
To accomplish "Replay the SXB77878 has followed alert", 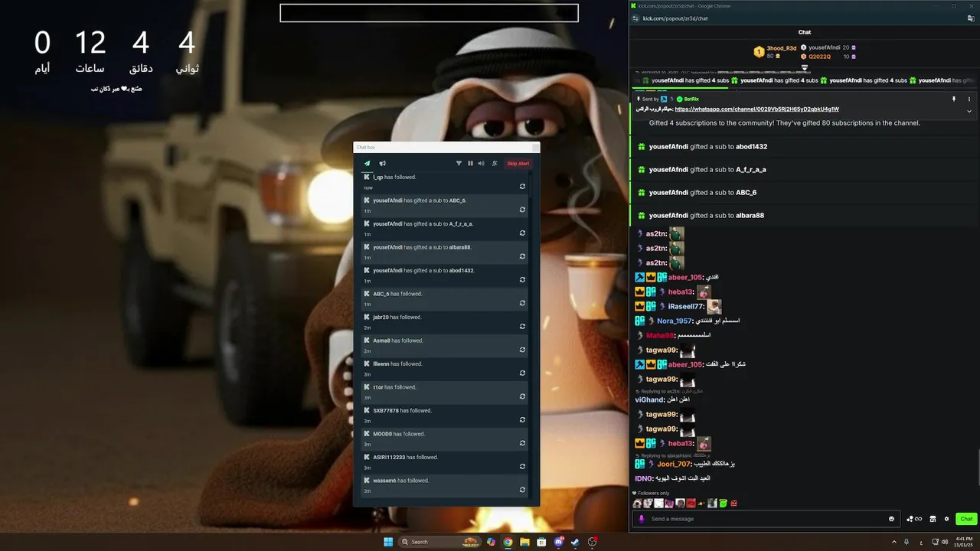I will point(522,419).
